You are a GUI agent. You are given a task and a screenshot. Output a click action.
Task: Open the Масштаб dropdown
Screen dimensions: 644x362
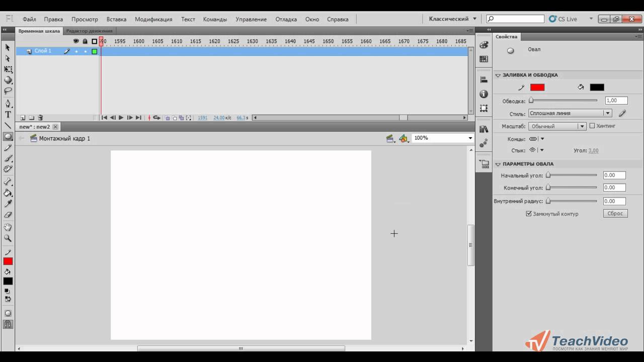[557, 126]
